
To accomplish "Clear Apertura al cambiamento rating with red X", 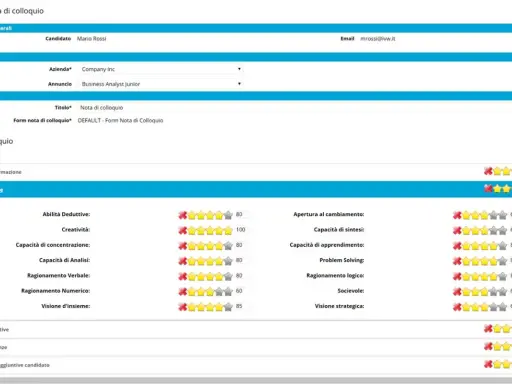I will click(x=457, y=215).
